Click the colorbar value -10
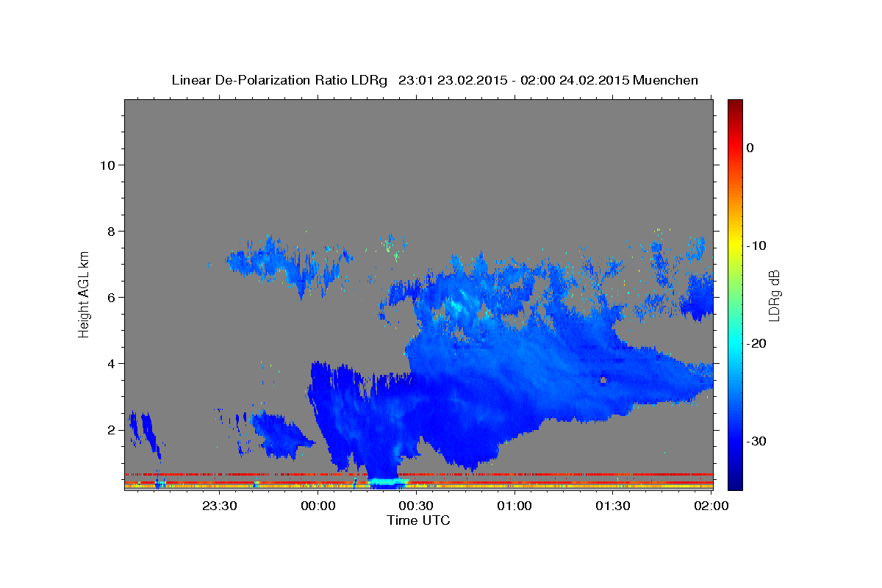 click(x=756, y=245)
